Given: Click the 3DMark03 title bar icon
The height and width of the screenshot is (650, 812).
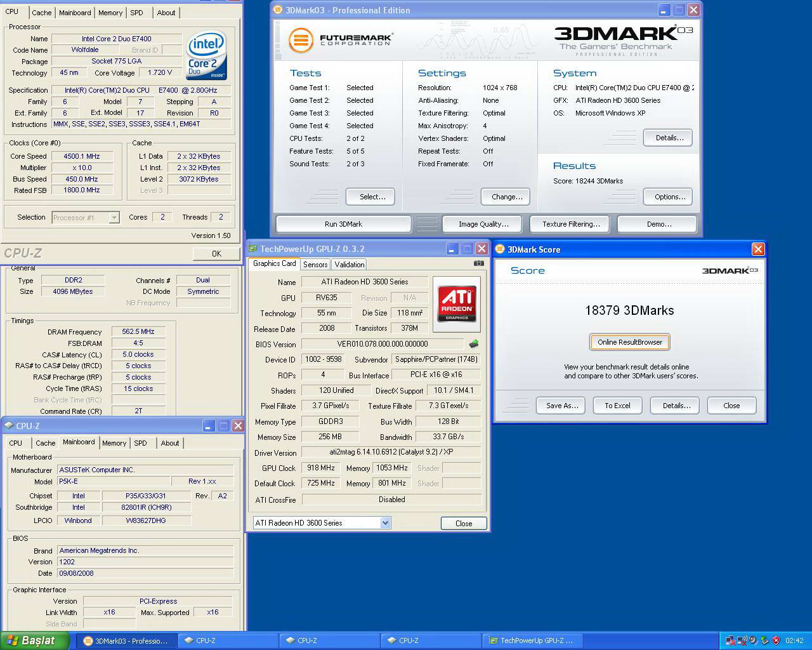Looking at the screenshot, I should click(278, 10).
